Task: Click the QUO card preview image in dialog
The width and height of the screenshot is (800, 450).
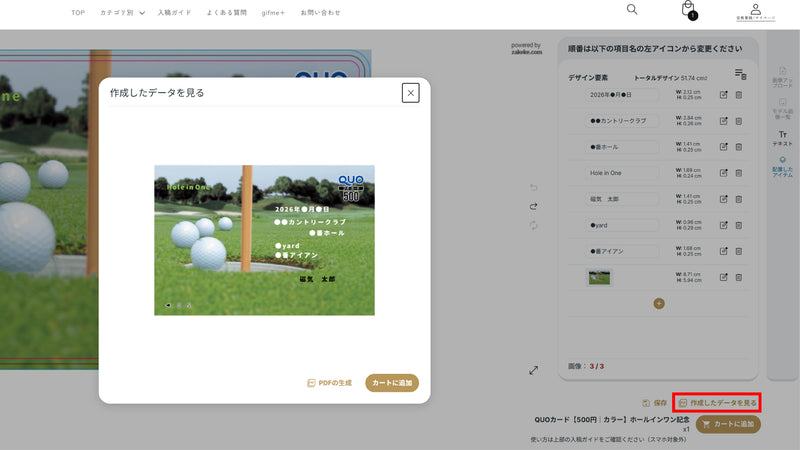Action: pyautogui.click(x=264, y=240)
